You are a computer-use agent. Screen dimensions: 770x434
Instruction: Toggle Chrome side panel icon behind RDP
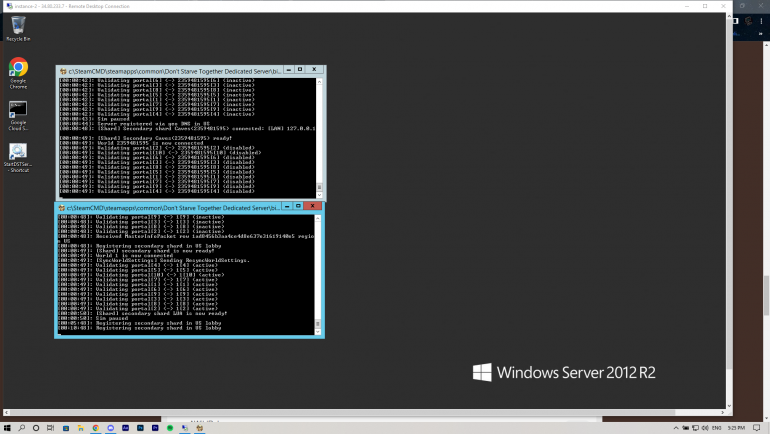pos(736,21)
